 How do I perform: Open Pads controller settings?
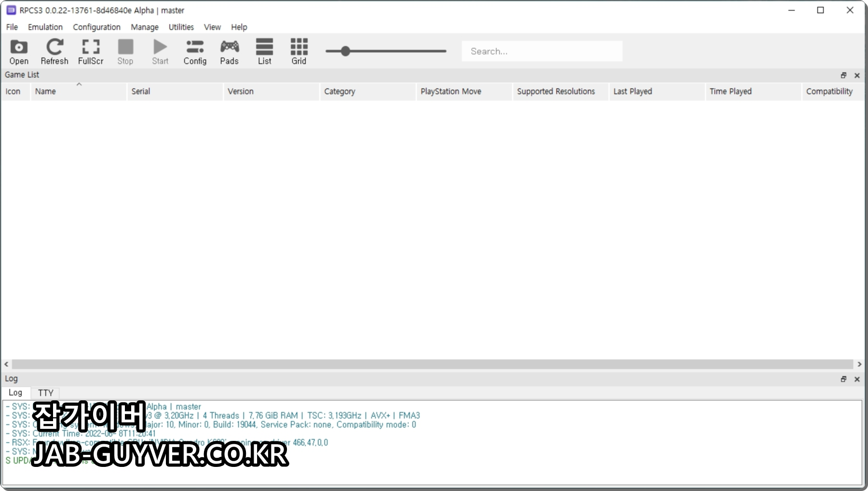point(230,52)
